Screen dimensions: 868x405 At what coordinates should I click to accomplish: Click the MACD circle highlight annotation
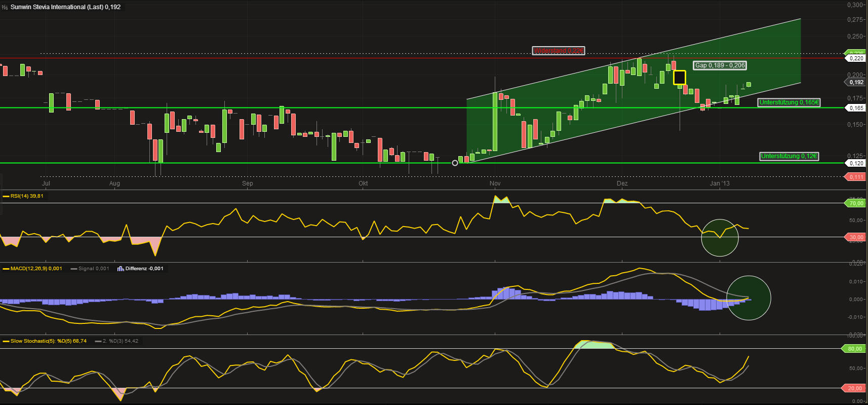coord(748,298)
